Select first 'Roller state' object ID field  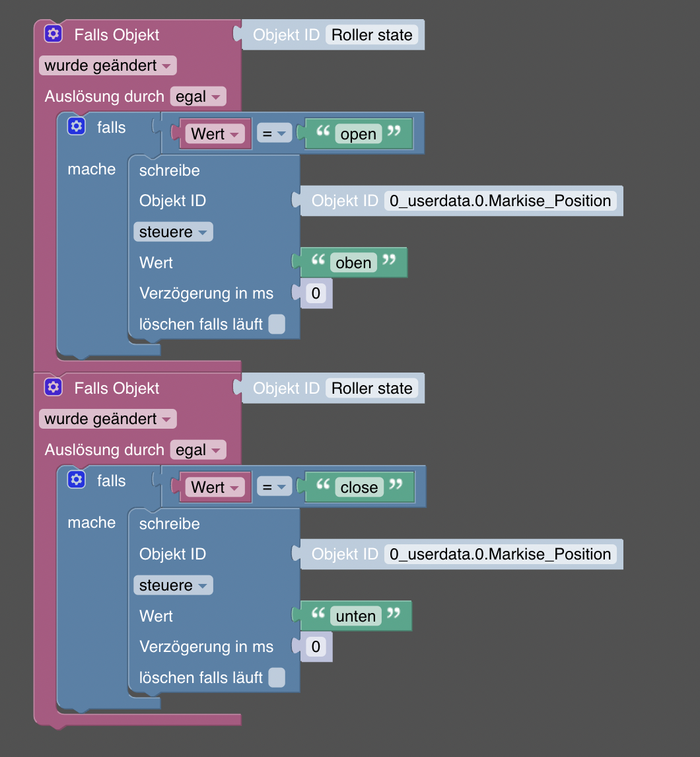click(372, 35)
